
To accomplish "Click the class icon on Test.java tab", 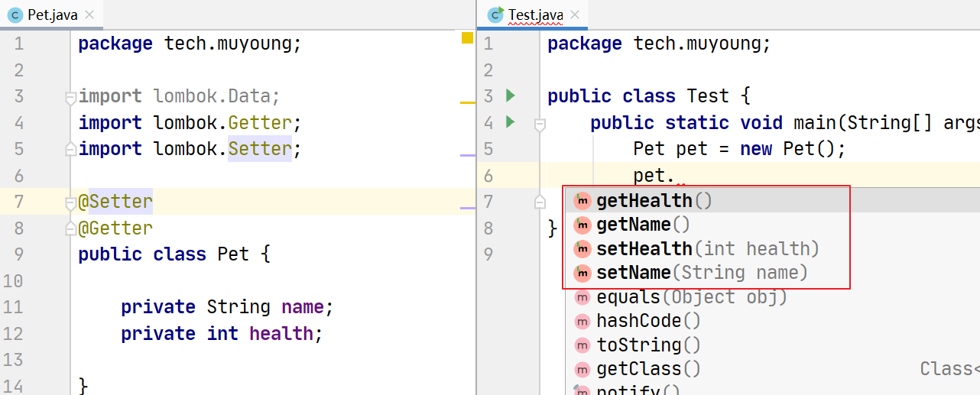I will 495,15.
